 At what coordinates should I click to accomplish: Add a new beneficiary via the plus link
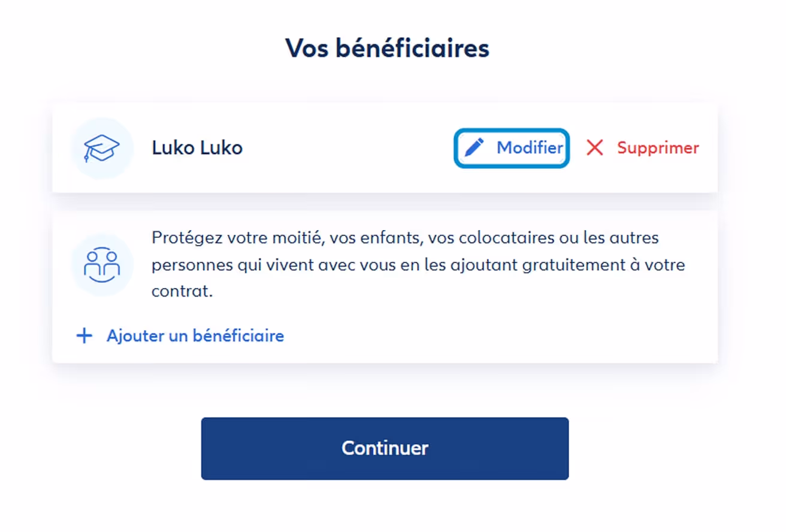coord(195,336)
